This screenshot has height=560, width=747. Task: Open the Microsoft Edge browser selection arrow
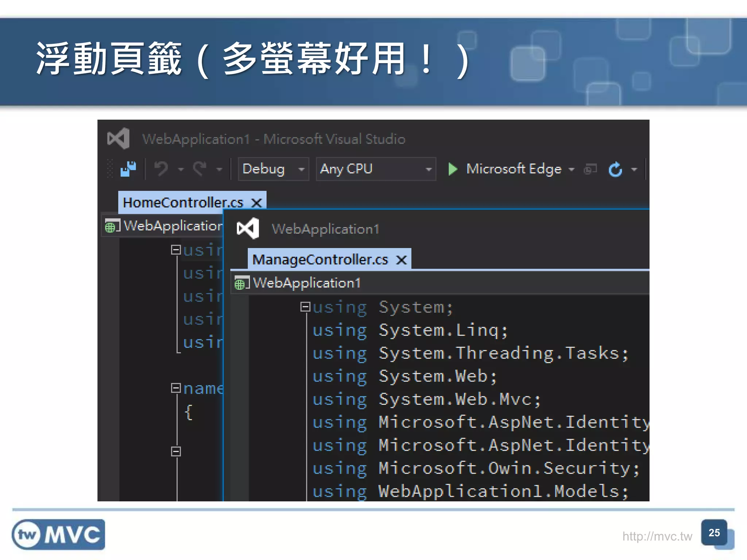click(x=572, y=170)
